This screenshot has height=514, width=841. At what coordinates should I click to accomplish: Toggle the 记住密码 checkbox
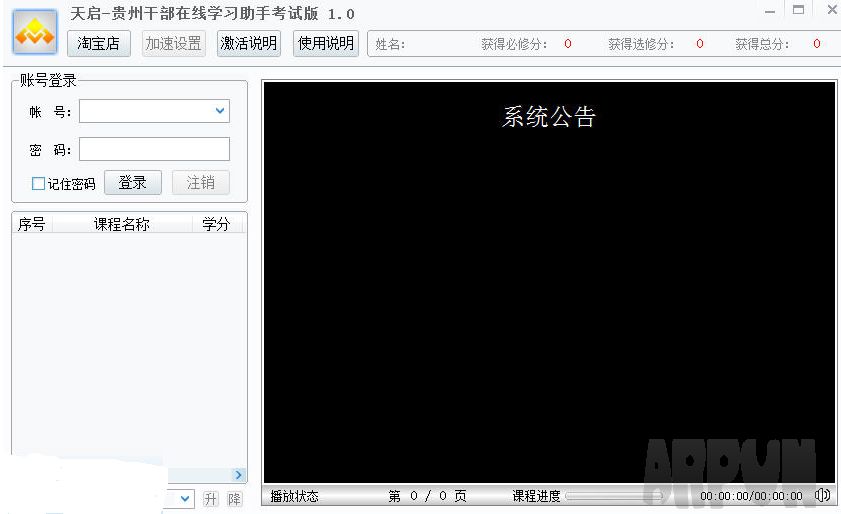click(38, 183)
